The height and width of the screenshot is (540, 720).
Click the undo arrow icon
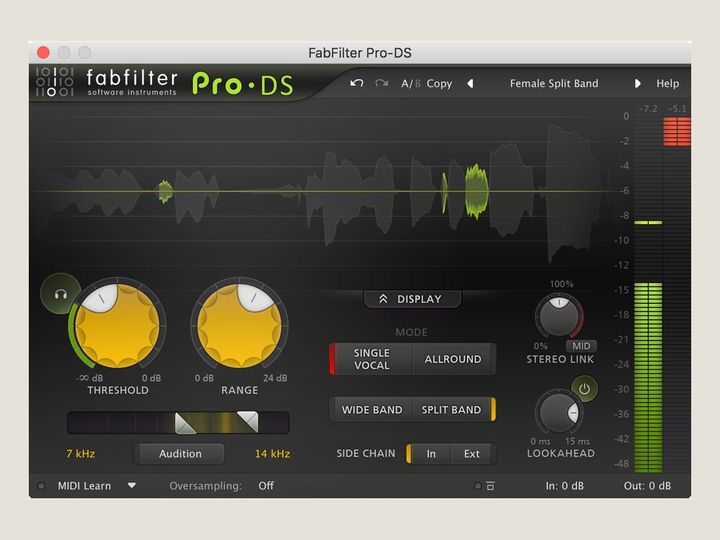tap(356, 83)
